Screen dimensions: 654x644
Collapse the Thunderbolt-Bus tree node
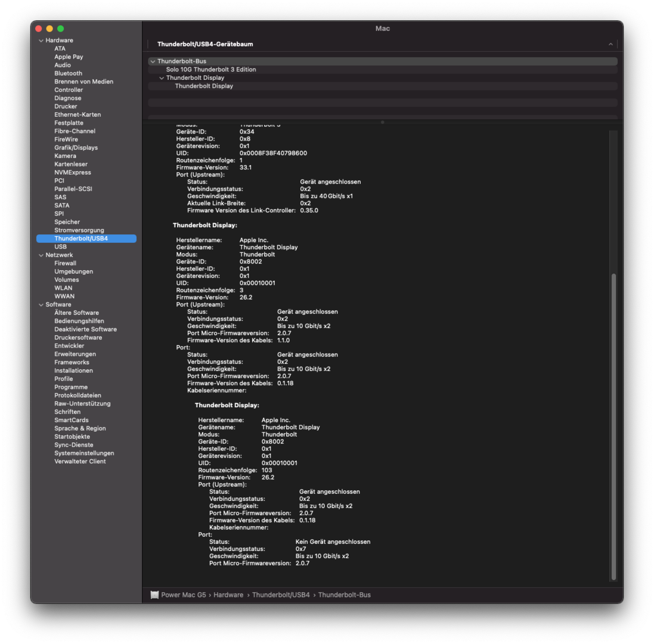[x=153, y=61]
